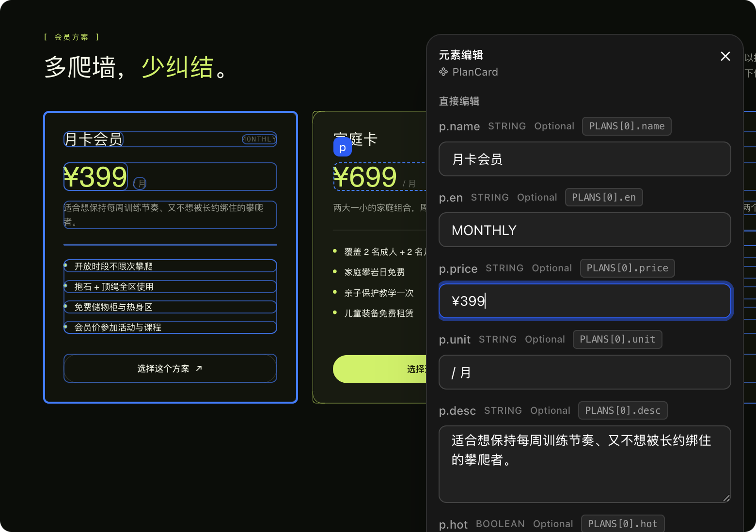Image resolution: width=756 pixels, height=532 pixels.
Task: Select feature row 免费储物柜与热身区
Action: point(170,307)
